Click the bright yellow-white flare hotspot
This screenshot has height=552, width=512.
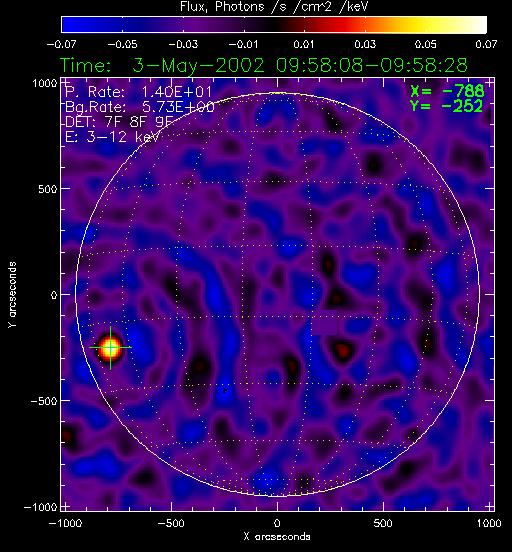pyautogui.click(x=110, y=348)
